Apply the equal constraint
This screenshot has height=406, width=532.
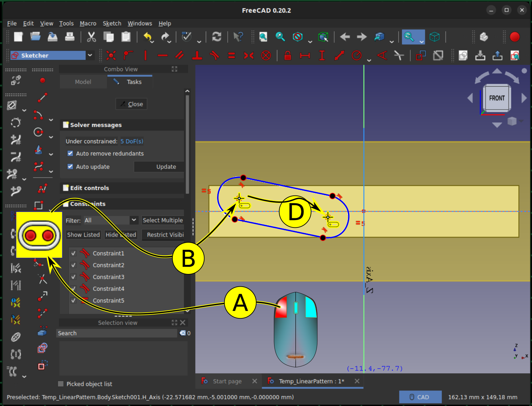[232, 55]
